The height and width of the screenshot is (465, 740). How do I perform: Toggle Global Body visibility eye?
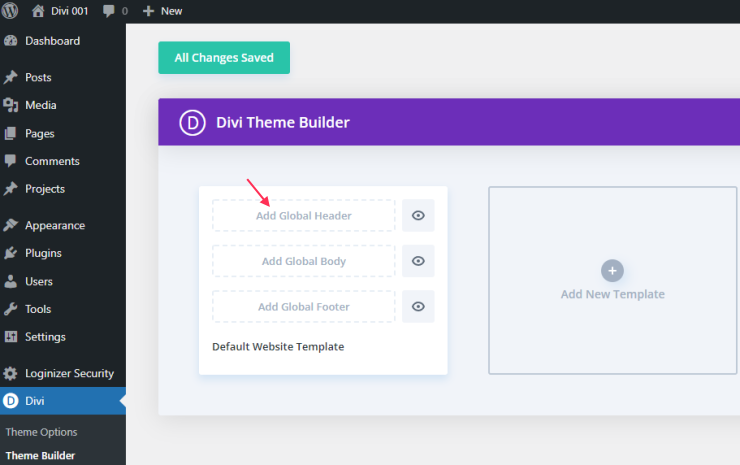[x=418, y=261]
